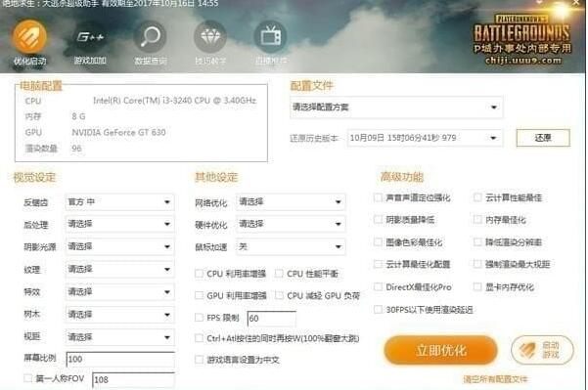Expand the 鼠标加速 dropdown
This screenshot has height=390, width=588.
(291, 246)
